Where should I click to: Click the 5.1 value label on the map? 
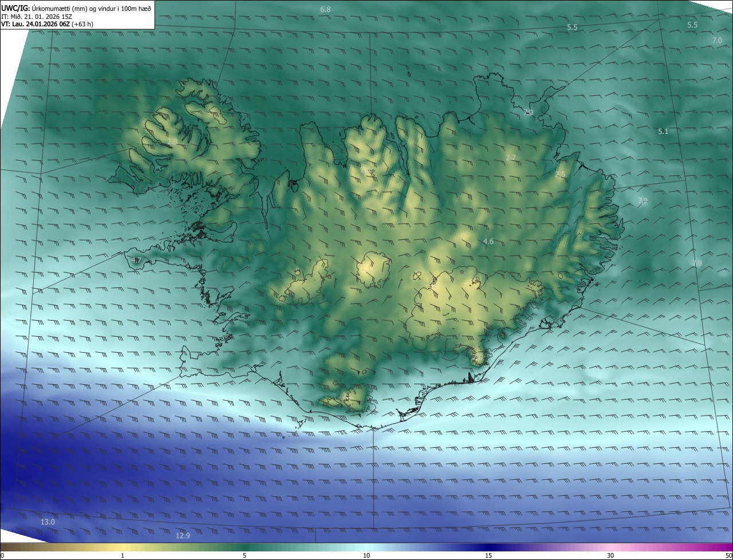click(663, 132)
